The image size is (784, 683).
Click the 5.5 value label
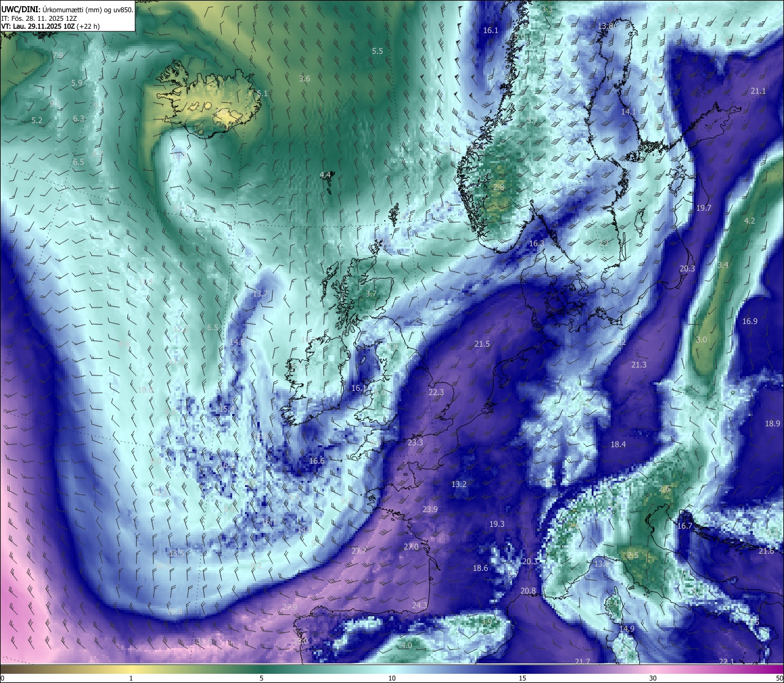click(377, 51)
